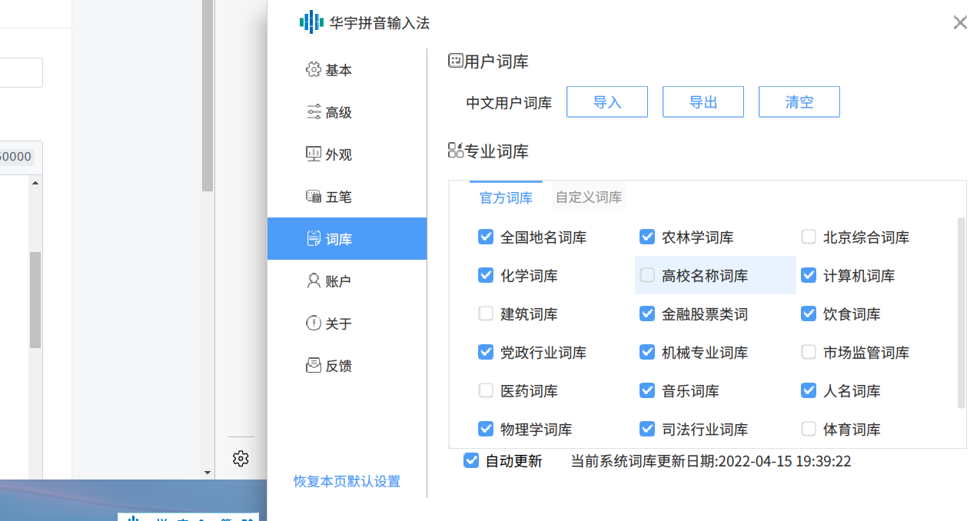This screenshot has height=521, width=980.
Task: Click the 当前系统词库更新日期 text
Action: coord(711,461)
